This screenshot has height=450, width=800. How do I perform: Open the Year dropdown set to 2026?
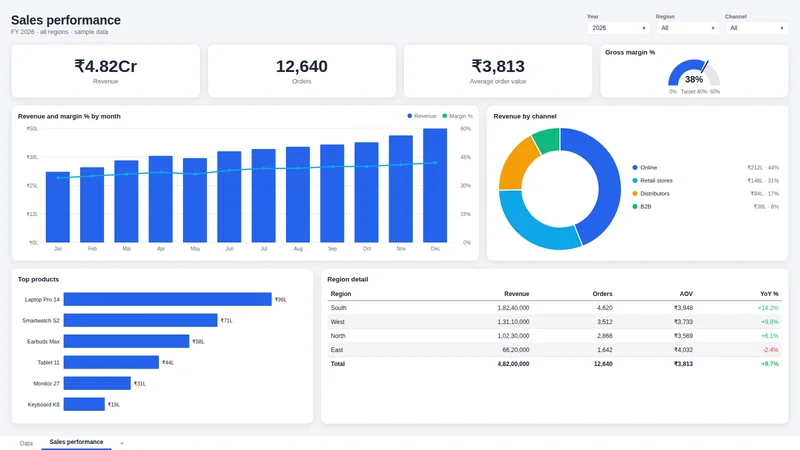tap(618, 28)
